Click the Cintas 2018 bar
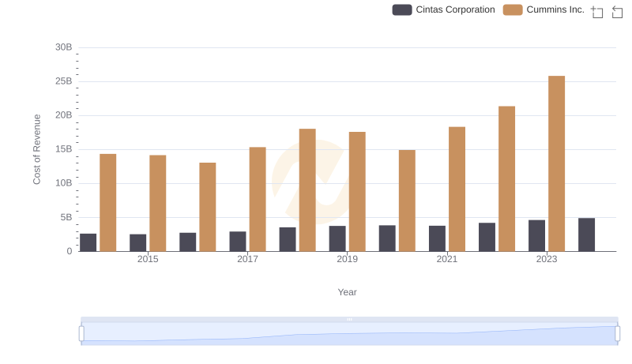This screenshot has height=364, width=632. (288, 239)
